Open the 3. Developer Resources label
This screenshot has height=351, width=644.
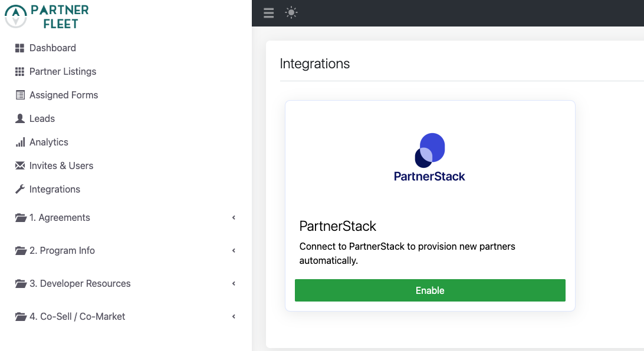tap(80, 284)
